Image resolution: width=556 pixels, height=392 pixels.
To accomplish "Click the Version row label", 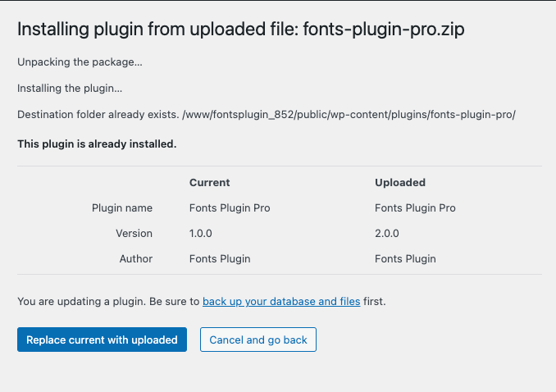I will 134,233.
